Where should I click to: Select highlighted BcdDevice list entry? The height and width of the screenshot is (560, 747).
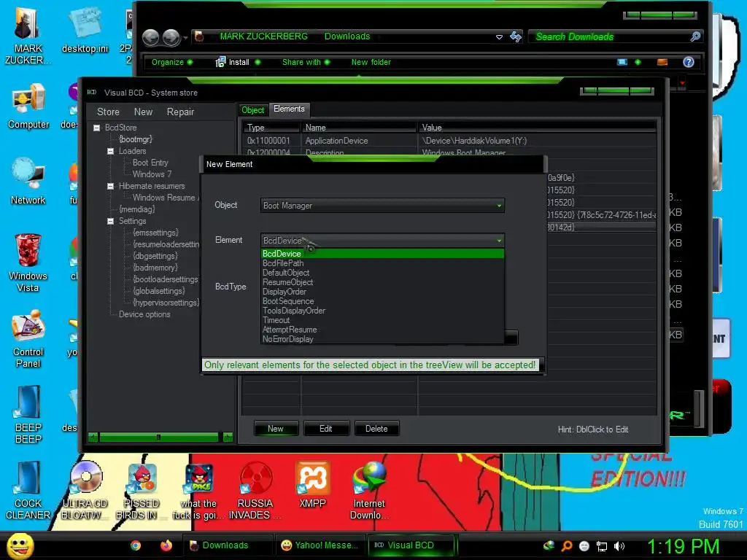[x=382, y=254]
